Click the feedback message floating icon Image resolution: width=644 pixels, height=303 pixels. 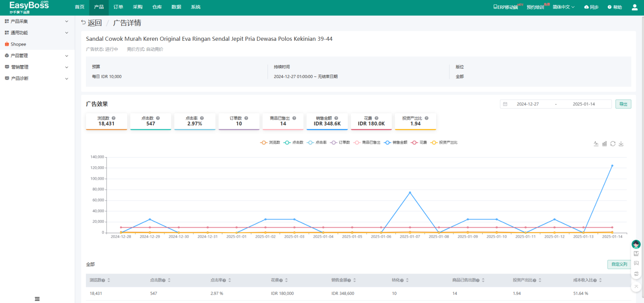point(636,263)
